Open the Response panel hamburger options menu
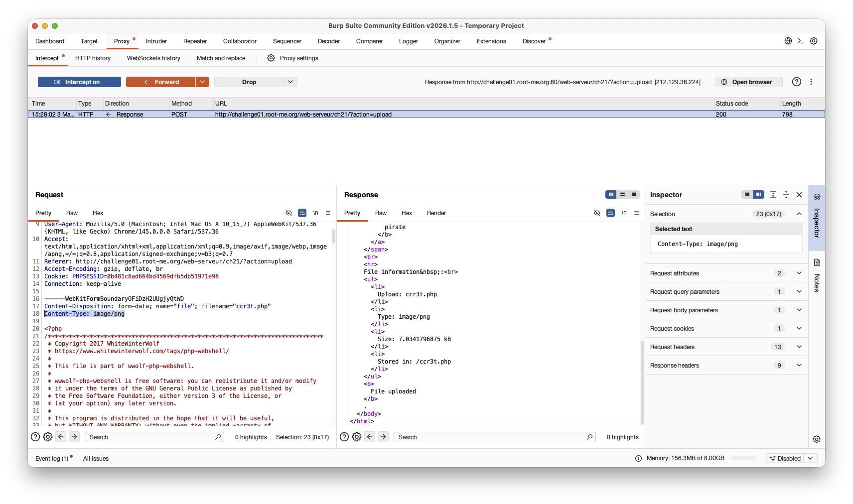Screen dimensions: 853x504 click(x=636, y=213)
